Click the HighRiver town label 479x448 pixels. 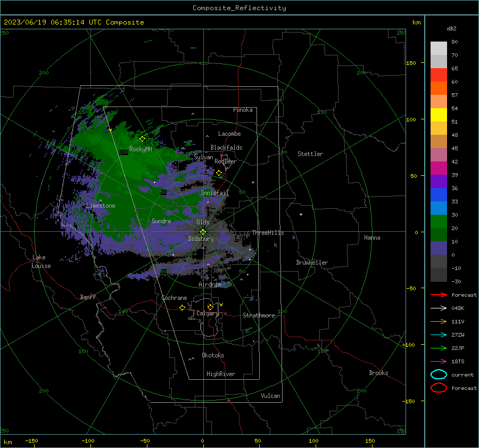point(221,374)
